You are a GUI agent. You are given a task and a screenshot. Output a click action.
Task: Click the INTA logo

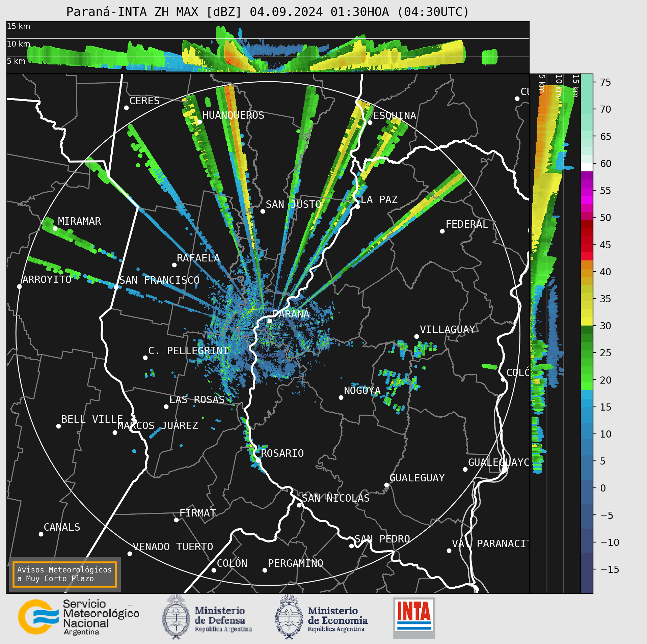[x=414, y=618]
